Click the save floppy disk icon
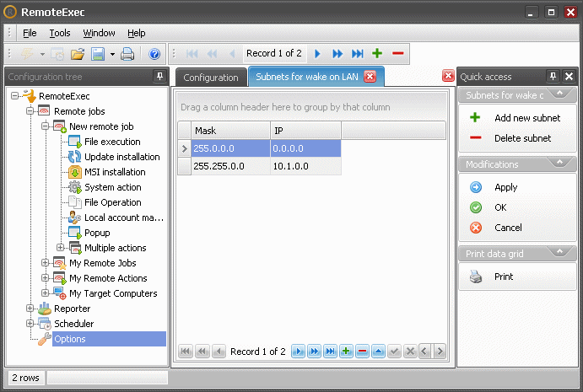Image resolution: width=583 pixels, height=392 pixels. pyautogui.click(x=98, y=54)
